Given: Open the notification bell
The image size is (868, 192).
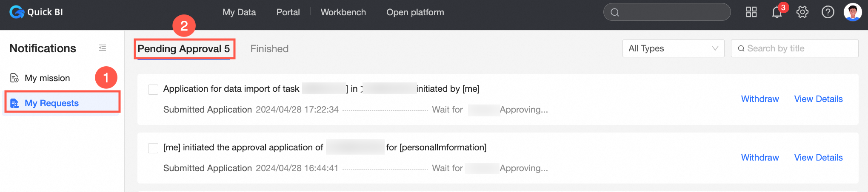Looking at the screenshot, I should (x=777, y=12).
